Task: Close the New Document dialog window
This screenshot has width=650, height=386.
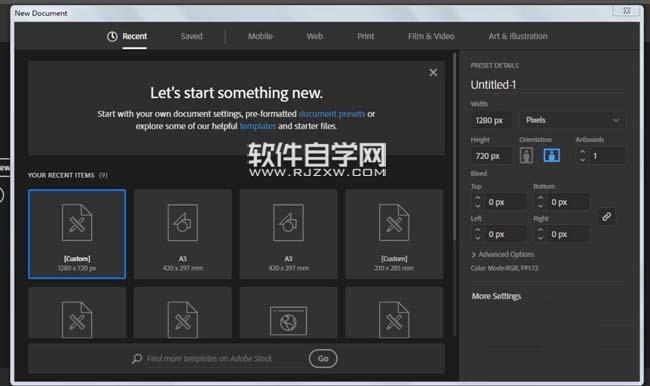Action: [627, 11]
